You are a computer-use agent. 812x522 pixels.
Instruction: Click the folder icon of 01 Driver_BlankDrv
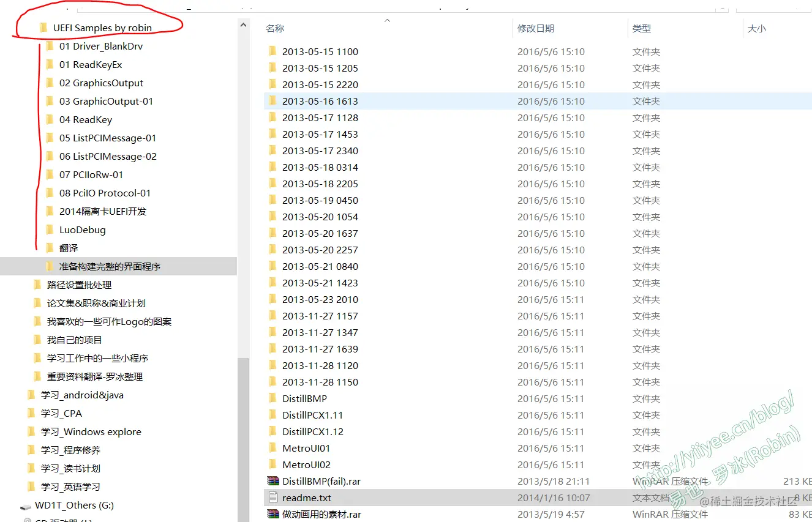(x=50, y=47)
